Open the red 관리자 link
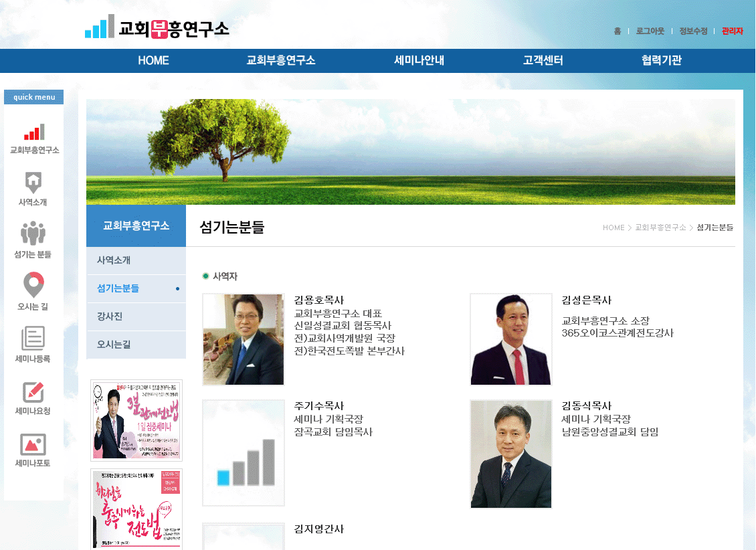 point(733,31)
